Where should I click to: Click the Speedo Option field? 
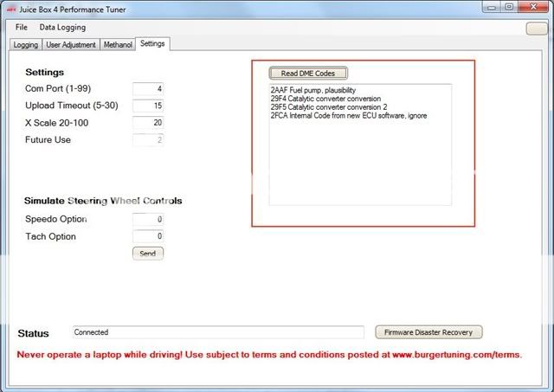click(148, 220)
